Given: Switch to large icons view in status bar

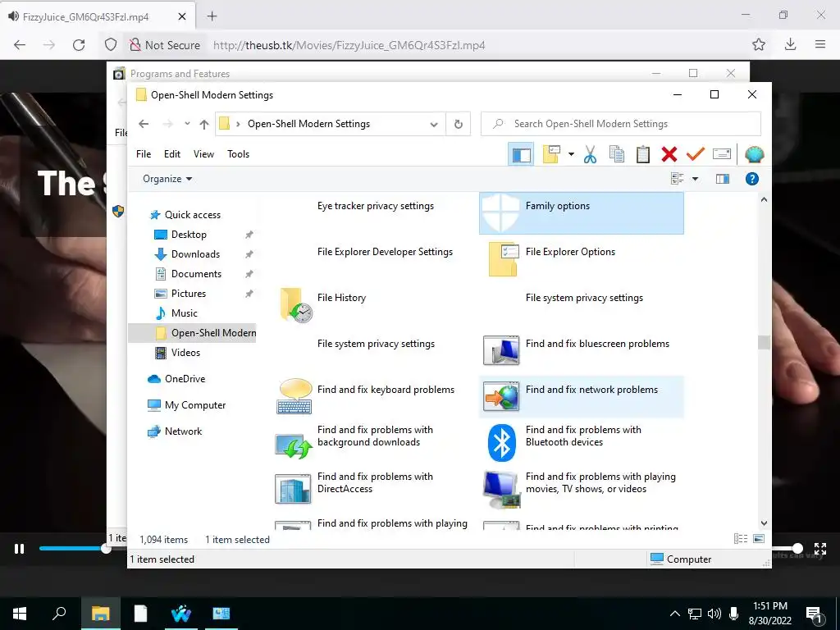Looking at the screenshot, I should (x=759, y=539).
